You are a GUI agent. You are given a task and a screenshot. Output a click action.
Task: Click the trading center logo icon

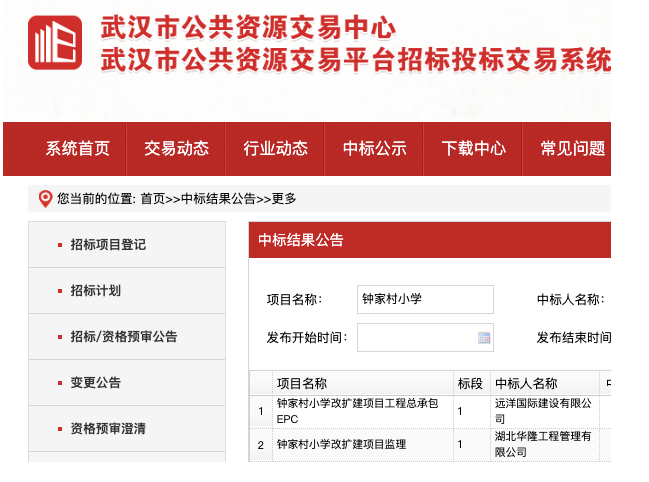click(55, 43)
